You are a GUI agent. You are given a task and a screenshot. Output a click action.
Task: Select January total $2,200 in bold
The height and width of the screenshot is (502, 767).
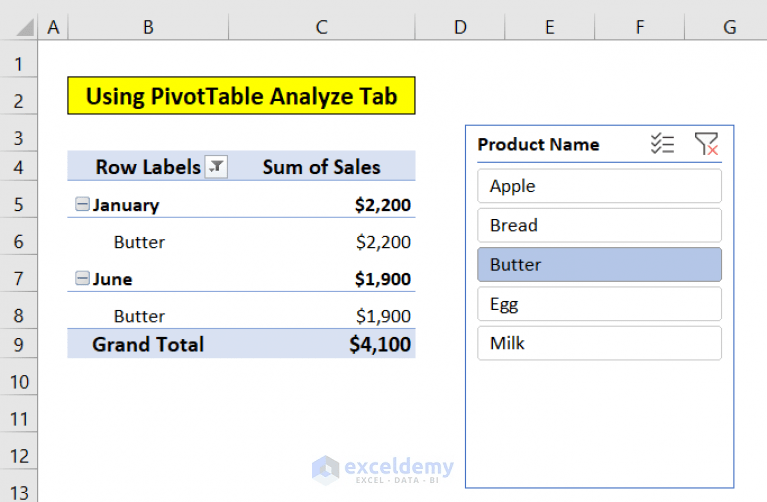(x=383, y=205)
